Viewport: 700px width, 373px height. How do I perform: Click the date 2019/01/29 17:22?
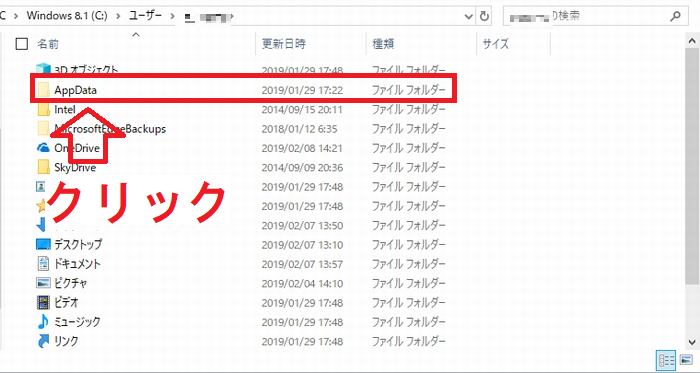(302, 90)
